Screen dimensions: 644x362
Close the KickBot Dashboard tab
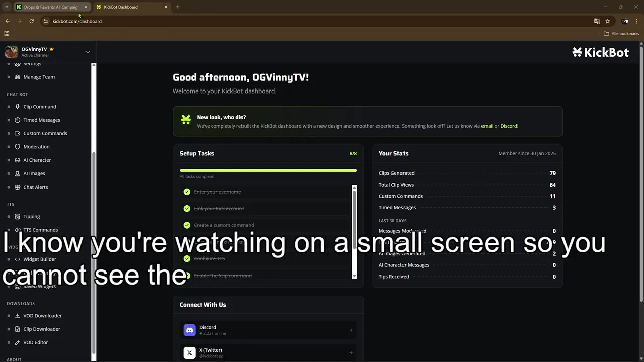pos(166,7)
